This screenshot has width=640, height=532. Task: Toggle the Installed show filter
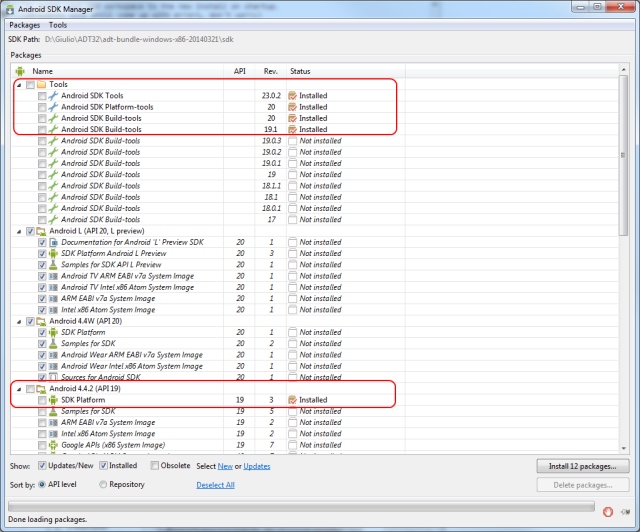click(103, 465)
